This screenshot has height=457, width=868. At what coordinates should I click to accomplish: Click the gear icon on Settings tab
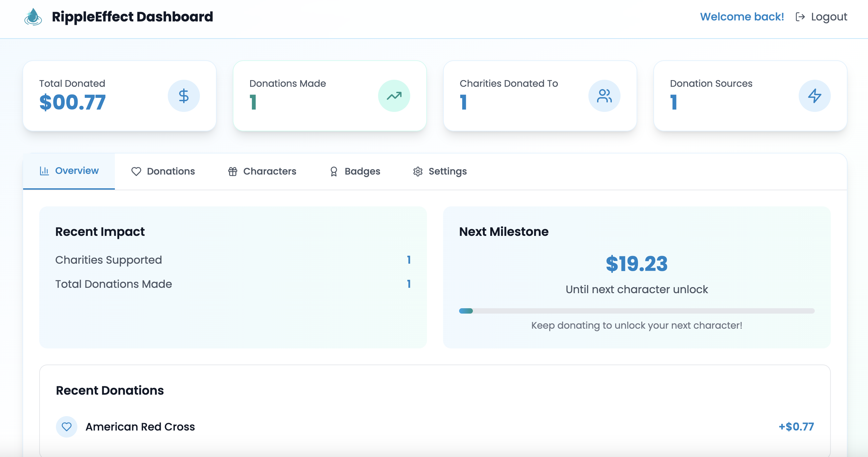coord(418,172)
